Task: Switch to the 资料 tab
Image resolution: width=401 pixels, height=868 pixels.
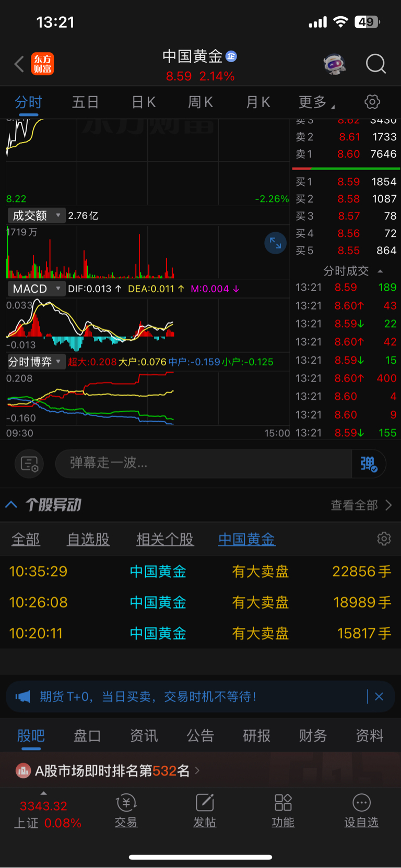Action: [370, 735]
